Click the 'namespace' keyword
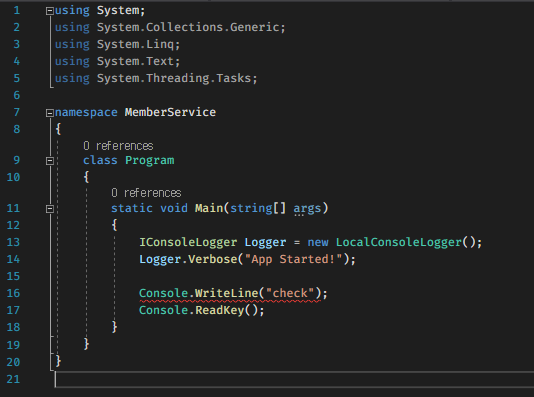Screen dimensions: 534x397 (86, 113)
